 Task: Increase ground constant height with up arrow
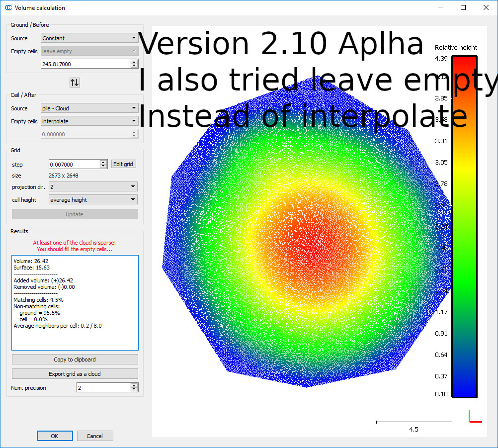(x=134, y=62)
